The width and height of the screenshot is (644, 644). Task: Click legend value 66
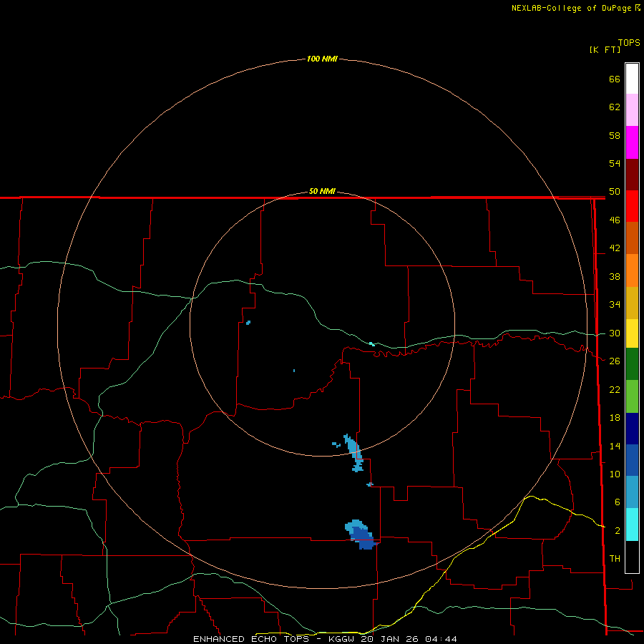pos(615,79)
